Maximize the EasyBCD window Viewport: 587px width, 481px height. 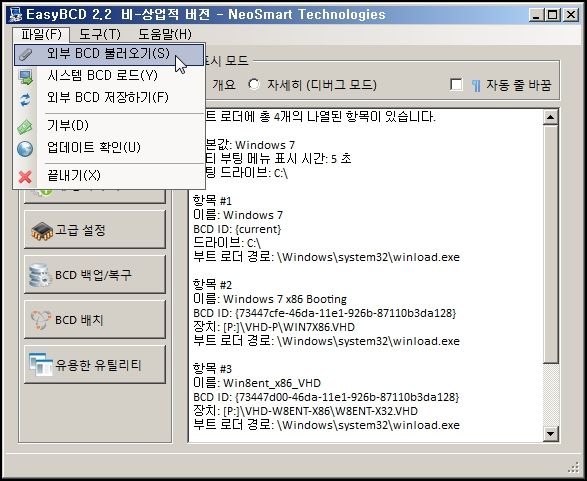pyautogui.click(x=553, y=15)
